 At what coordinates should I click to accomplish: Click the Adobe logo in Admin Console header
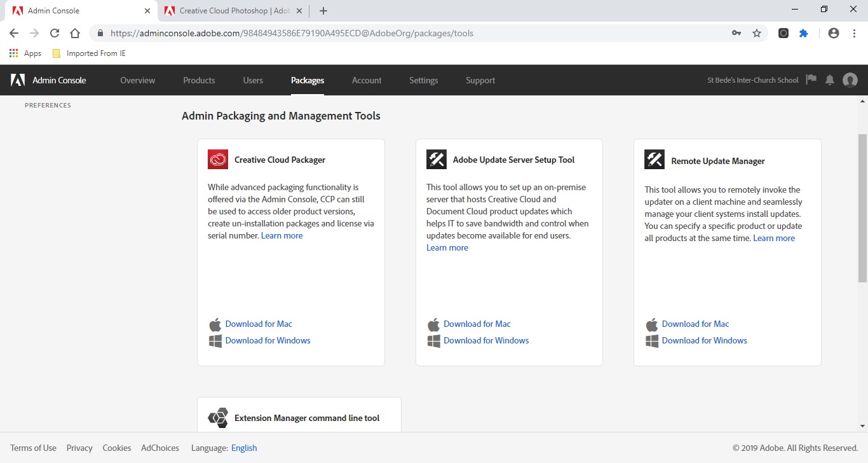pos(18,80)
